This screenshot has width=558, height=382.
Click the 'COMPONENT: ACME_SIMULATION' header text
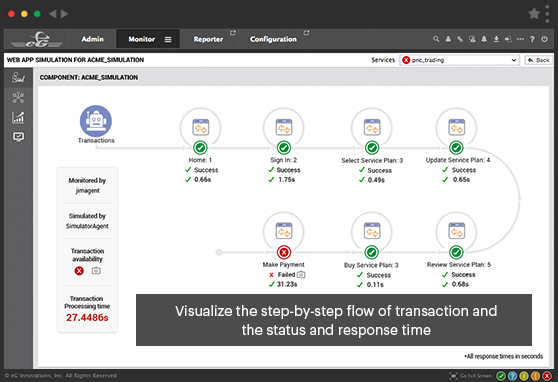click(x=89, y=77)
